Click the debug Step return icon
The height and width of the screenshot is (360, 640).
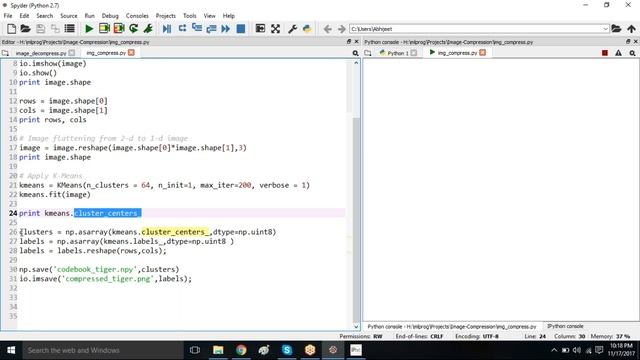[211, 29]
